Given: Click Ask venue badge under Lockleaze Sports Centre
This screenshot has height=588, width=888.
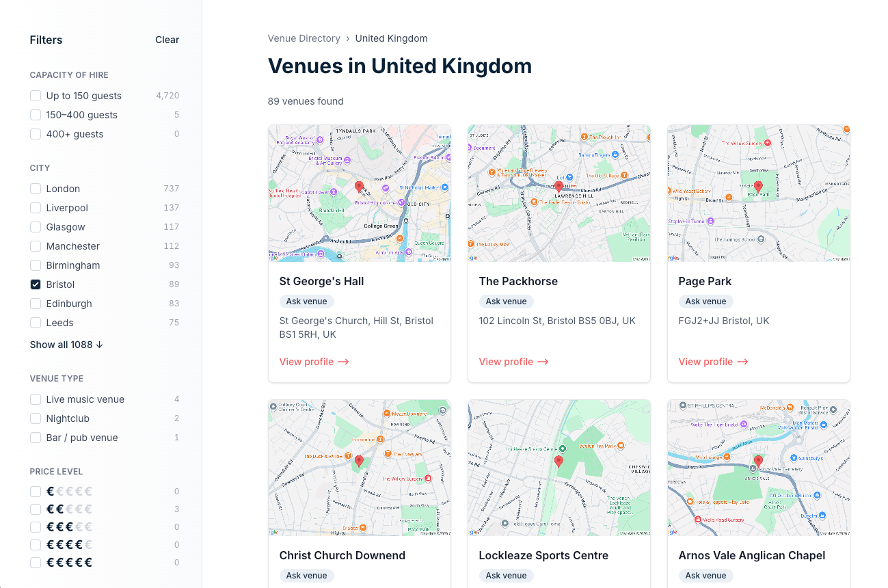Looking at the screenshot, I should coord(506,576).
